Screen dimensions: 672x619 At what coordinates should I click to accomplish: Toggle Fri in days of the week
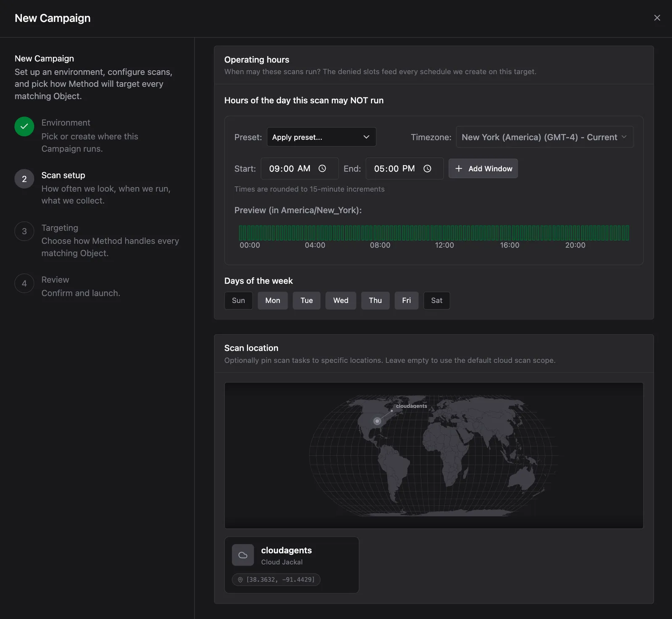[x=407, y=301]
